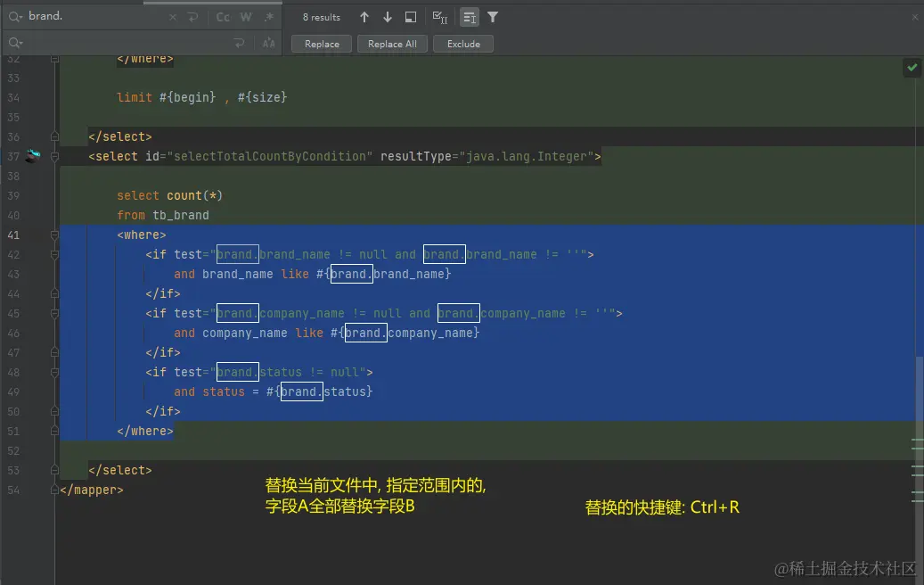Click the 8 results counter text
The image size is (924, 585).
[321, 17]
